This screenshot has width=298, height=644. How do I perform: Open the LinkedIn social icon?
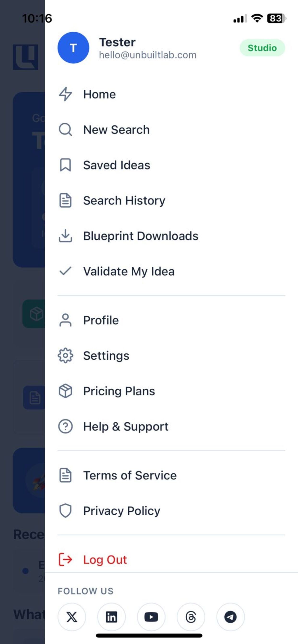(111, 617)
